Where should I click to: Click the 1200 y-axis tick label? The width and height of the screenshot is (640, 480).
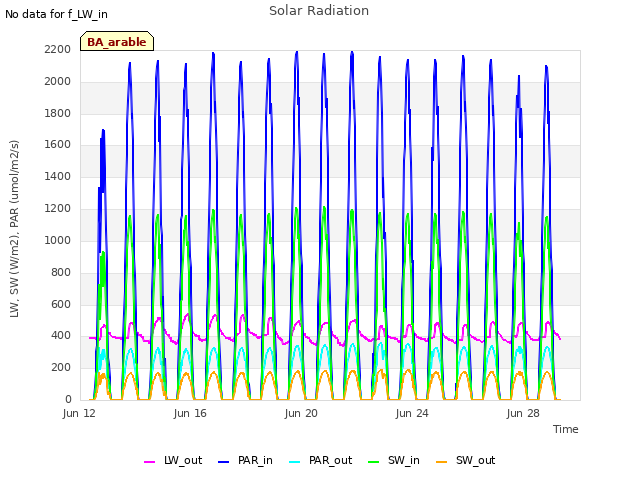pyautogui.click(x=58, y=209)
